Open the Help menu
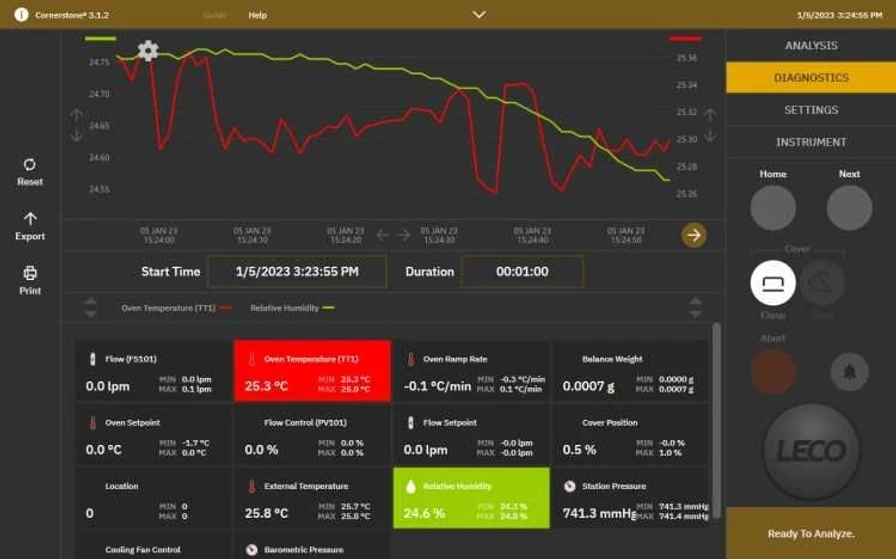The width and height of the screenshot is (896, 559). [x=257, y=15]
